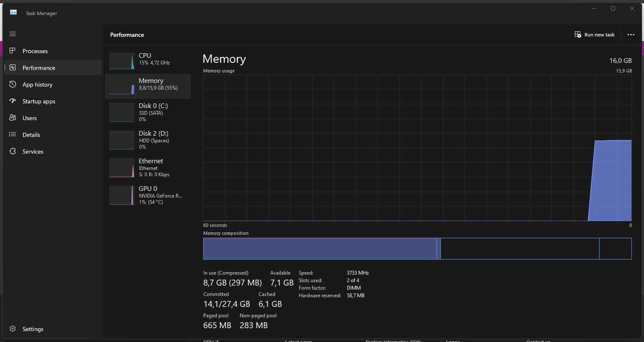Click the memory composition in-use bar
This screenshot has width=644, height=342.
(x=320, y=249)
